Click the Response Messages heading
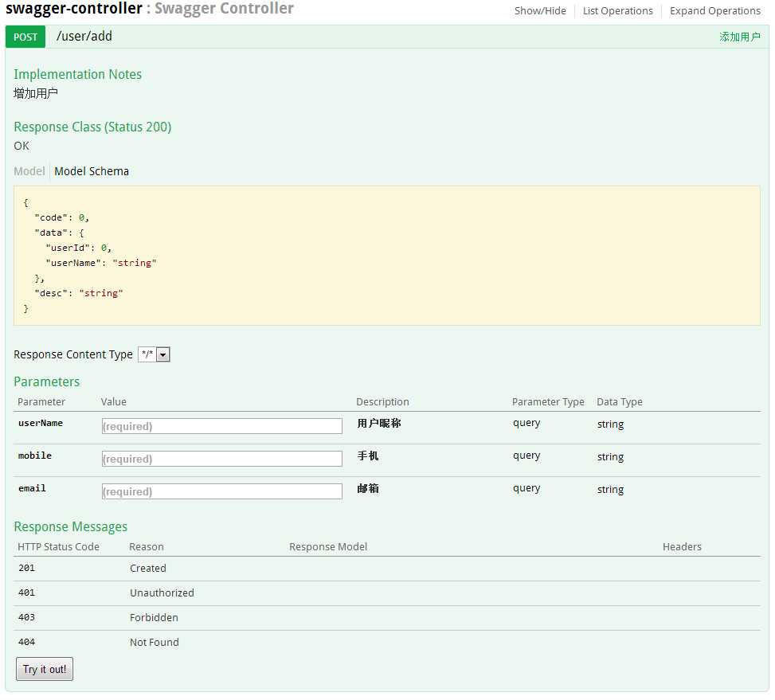The image size is (775, 700). click(71, 526)
